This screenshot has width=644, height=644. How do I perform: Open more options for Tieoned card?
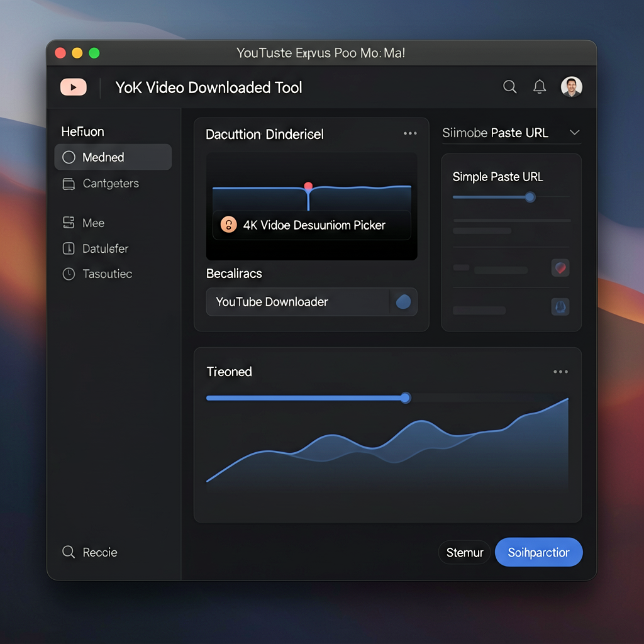click(560, 372)
